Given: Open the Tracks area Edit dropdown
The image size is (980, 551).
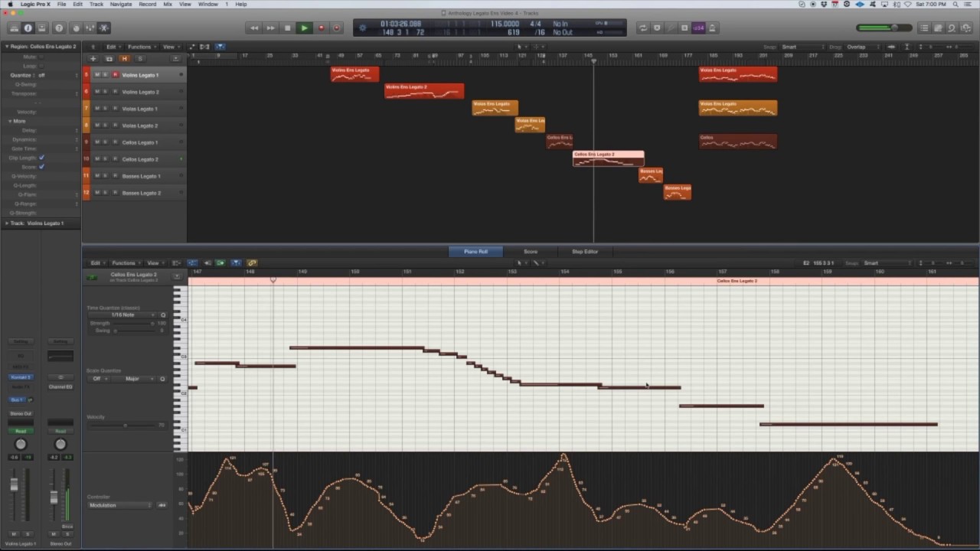Looking at the screenshot, I should (113, 47).
